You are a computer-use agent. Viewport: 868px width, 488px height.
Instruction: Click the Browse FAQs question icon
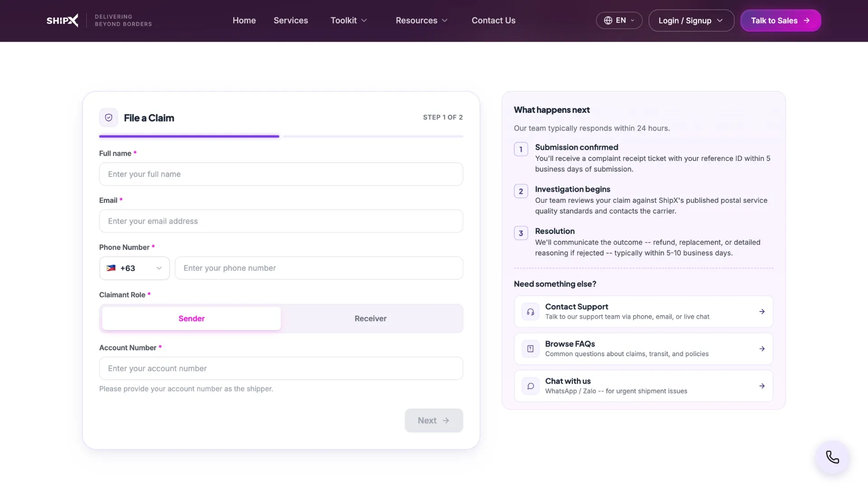pos(530,349)
